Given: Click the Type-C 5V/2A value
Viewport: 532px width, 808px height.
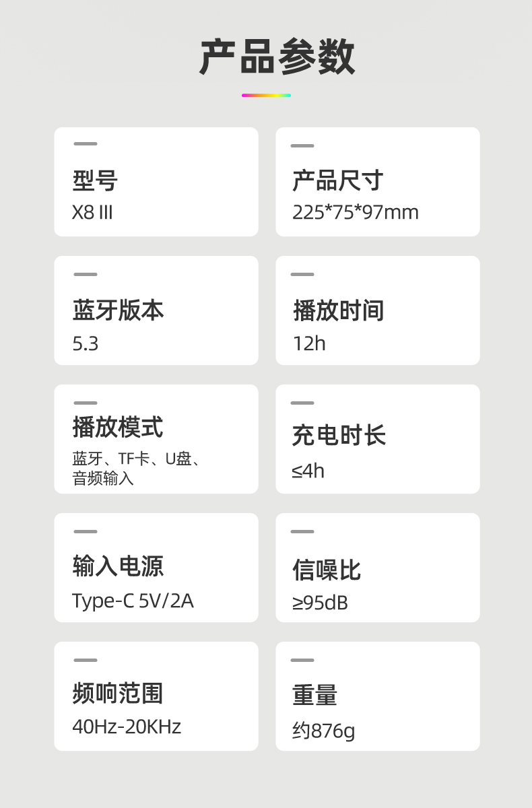Looking at the screenshot, I should point(133,601).
